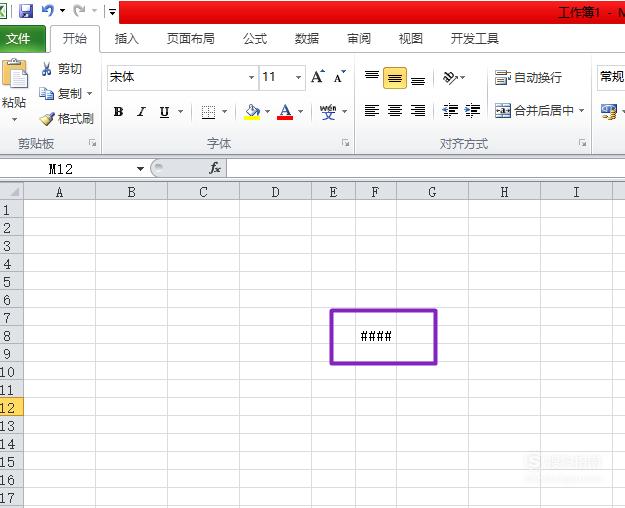Expand the borders dropdown arrow
The image size is (625, 508).
coord(224,112)
